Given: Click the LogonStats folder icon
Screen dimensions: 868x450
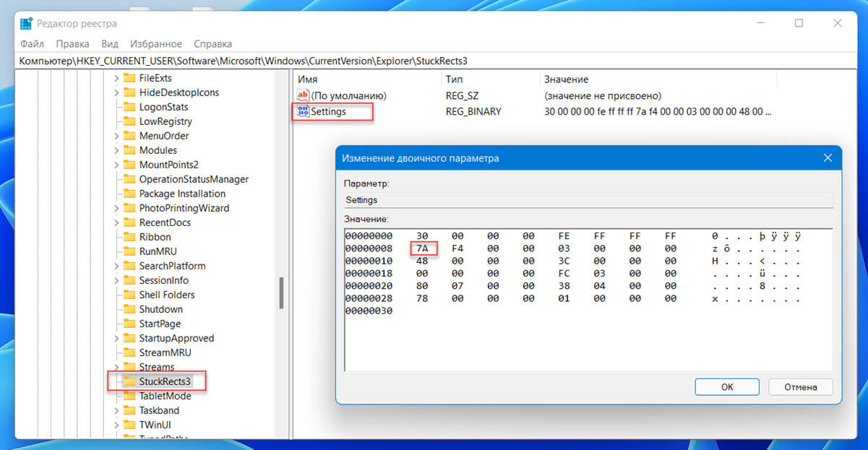Looking at the screenshot, I should (129, 107).
